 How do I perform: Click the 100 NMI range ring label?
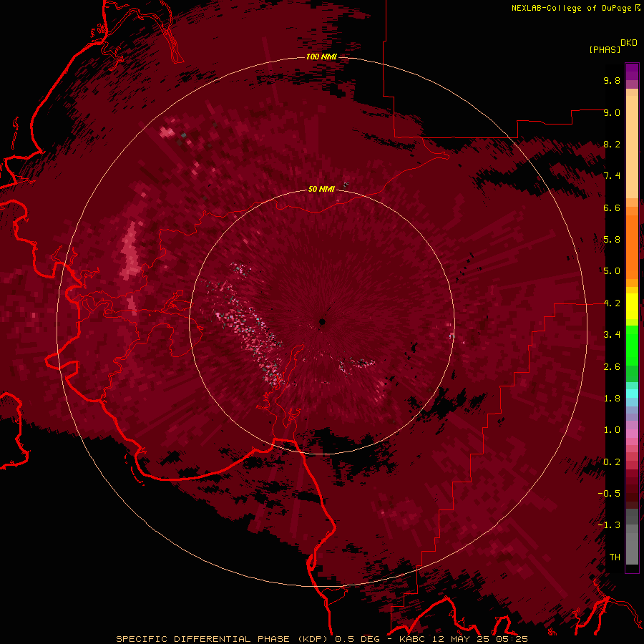[321, 57]
